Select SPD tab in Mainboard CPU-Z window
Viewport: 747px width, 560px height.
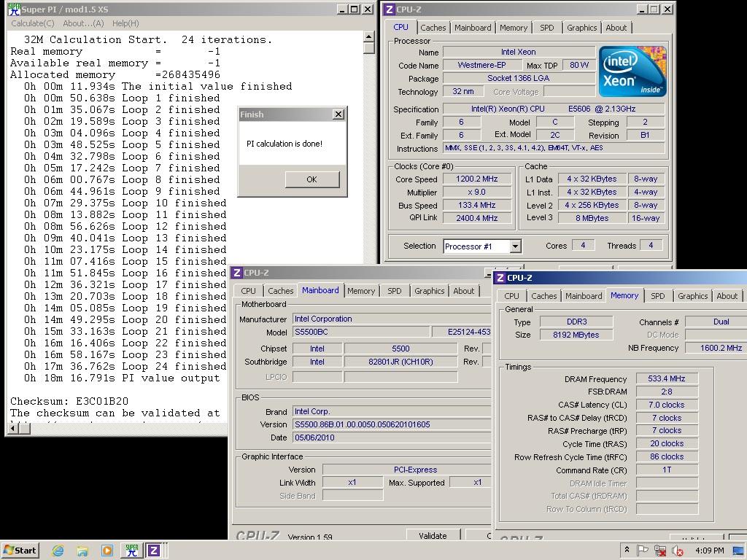395,291
